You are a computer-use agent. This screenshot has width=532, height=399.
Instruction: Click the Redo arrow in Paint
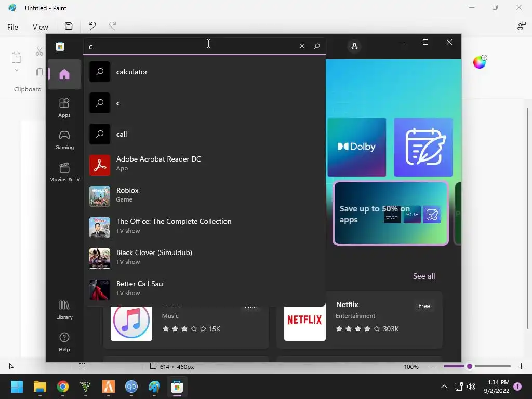pos(112,26)
